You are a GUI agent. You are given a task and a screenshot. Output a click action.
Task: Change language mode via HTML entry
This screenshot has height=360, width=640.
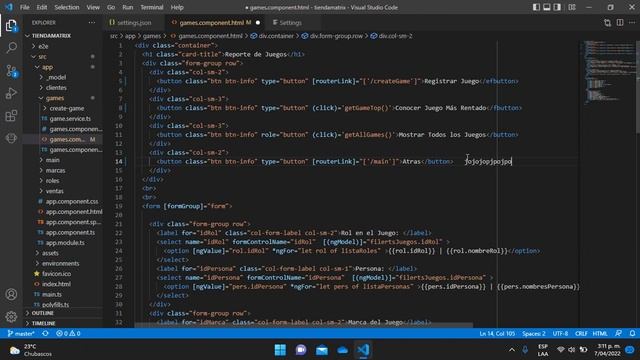coord(600,333)
